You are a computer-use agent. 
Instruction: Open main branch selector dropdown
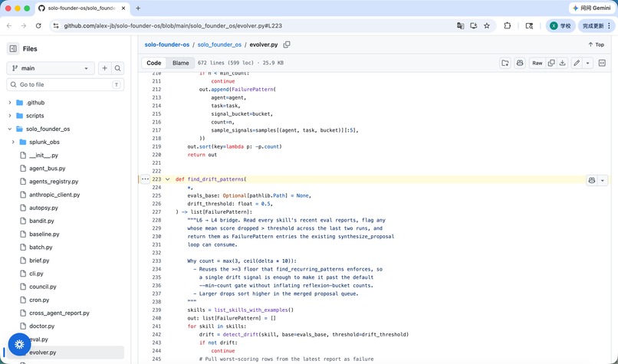(x=51, y=68)
